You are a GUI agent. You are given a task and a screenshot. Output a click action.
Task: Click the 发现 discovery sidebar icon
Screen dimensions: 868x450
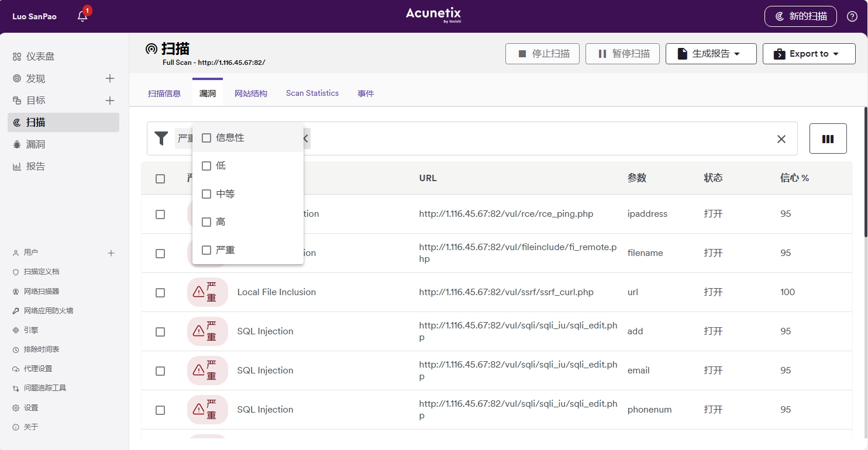[17, 79]
